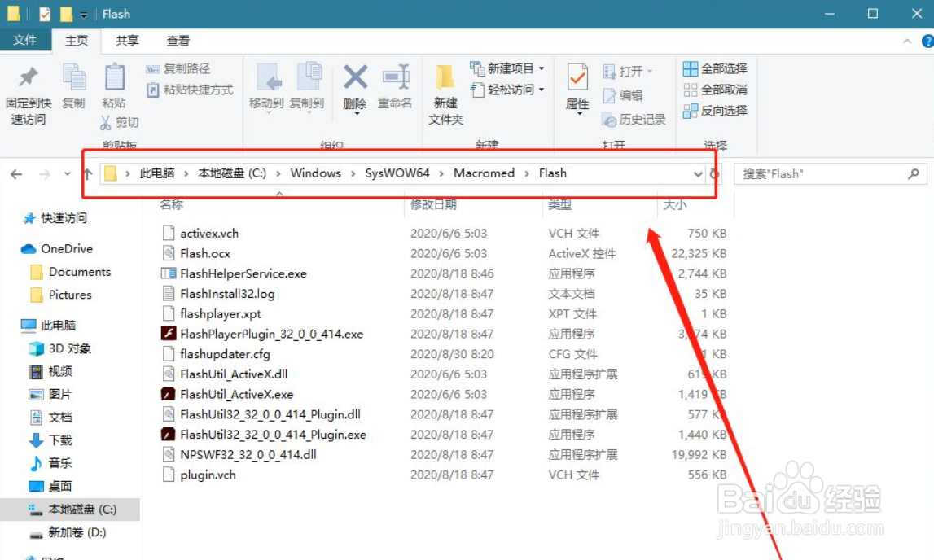Click the Cut scissors icon

coord(105,123)
